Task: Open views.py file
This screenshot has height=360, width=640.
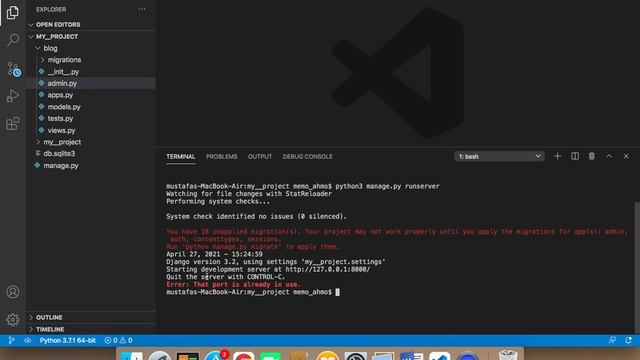Action: click(x=61, y=130)
